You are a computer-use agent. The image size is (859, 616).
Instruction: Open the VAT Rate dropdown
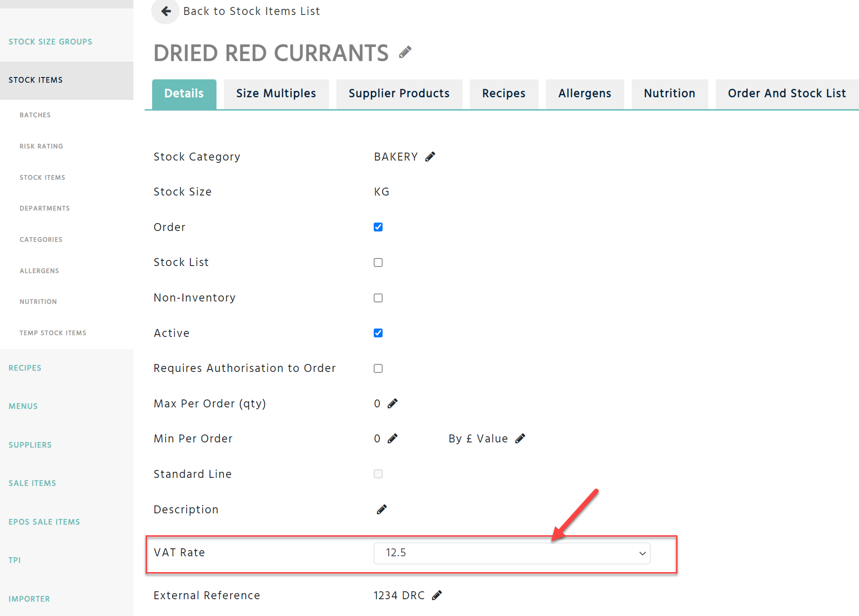(x=511, y=553)
